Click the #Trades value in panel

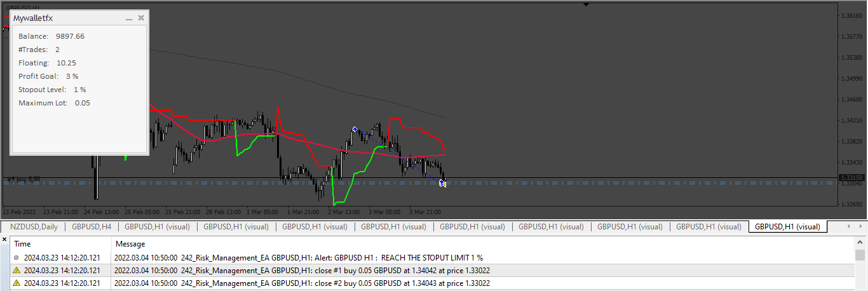(57, 50)
